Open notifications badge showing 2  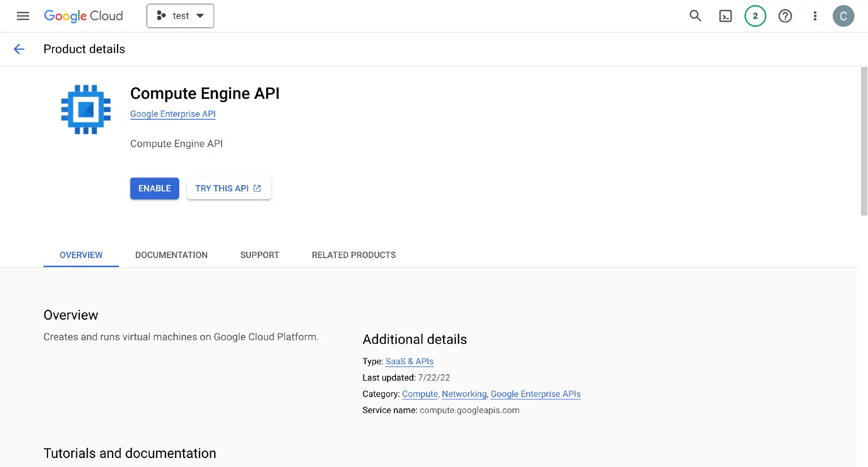755,16
